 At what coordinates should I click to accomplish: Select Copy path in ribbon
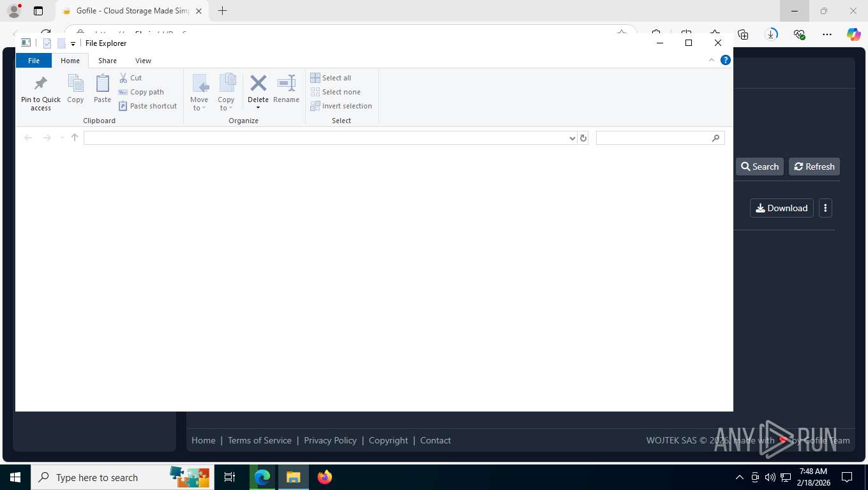141,92
